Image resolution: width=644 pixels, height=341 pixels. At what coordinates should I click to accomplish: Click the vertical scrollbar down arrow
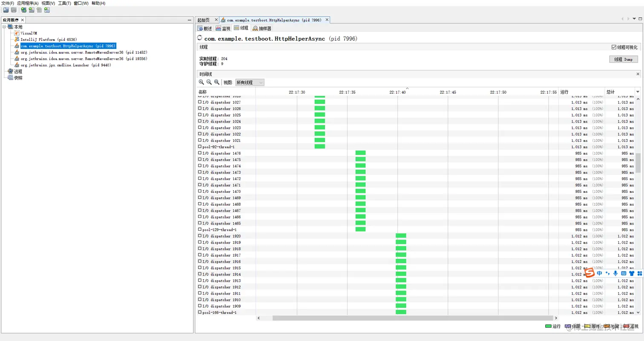pyautogui.click(x=638, y=312)
